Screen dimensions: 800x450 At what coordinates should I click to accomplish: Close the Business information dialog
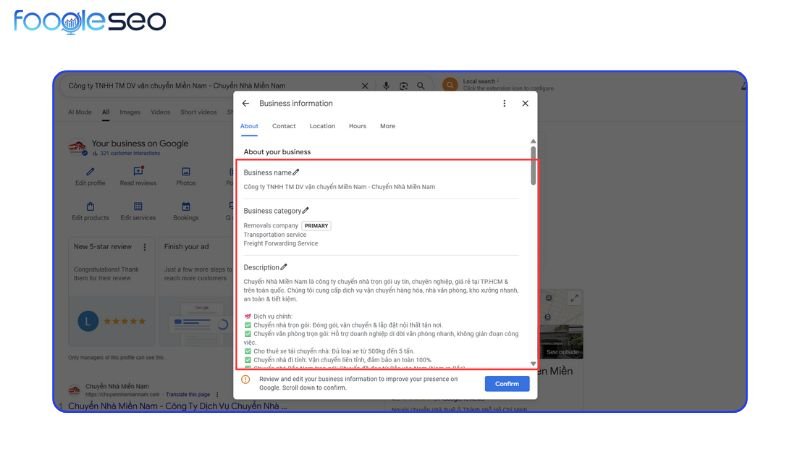click(525, 103)
